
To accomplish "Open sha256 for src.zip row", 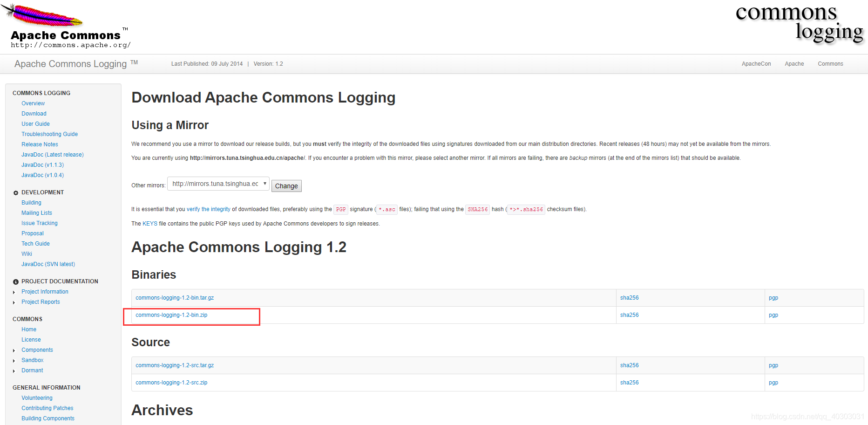I will (629, 383).
